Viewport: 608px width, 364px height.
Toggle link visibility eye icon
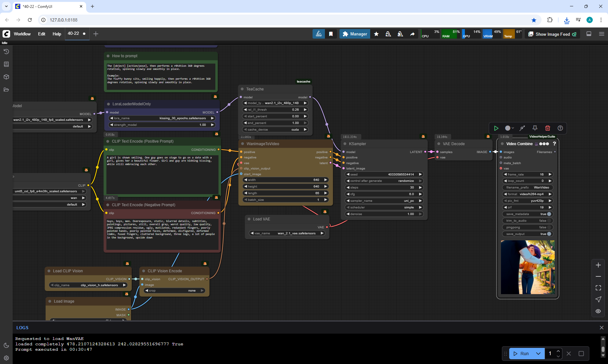coord(598,311)
